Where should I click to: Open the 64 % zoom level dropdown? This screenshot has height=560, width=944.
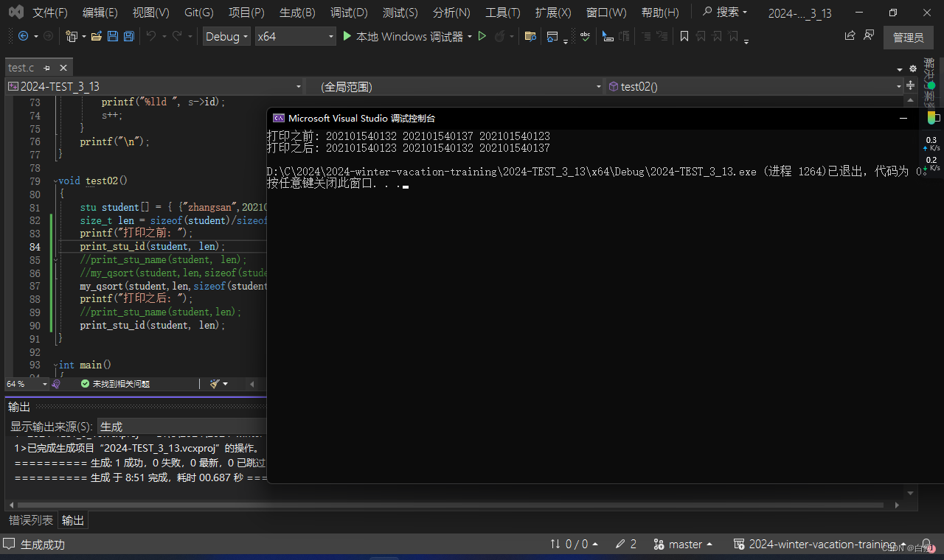(27, 384)
